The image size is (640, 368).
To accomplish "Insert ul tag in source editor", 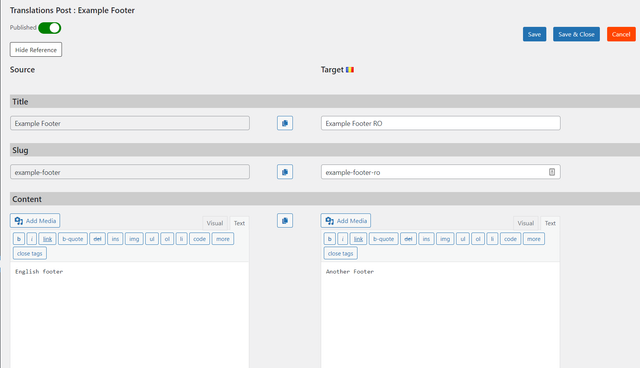I will (x=152, y=239).
